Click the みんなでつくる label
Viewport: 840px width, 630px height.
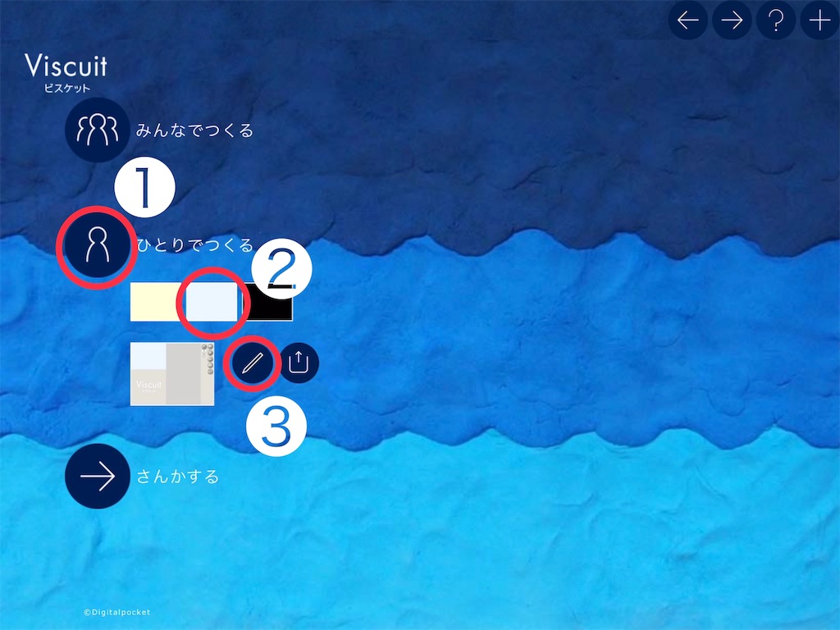click(x=194, y=130)
